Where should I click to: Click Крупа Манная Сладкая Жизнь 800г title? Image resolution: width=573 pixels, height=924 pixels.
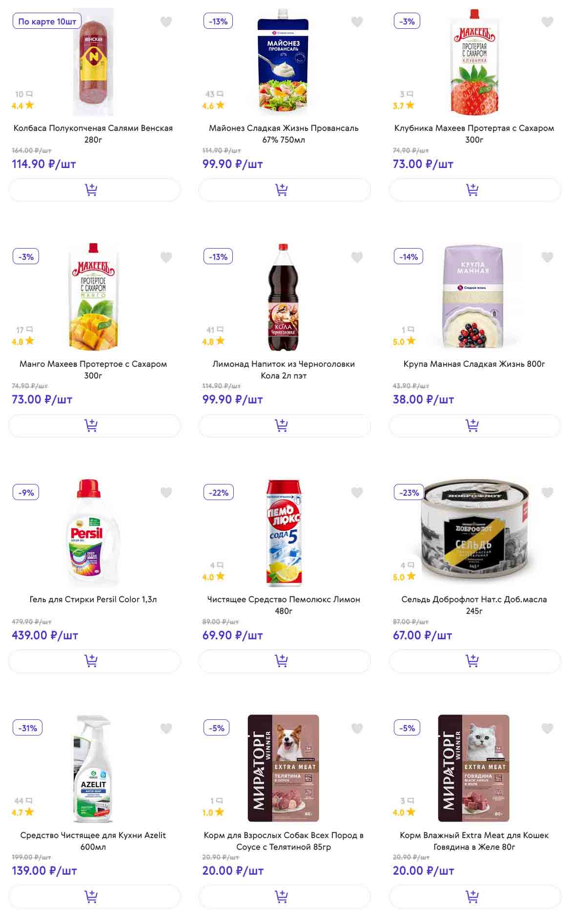click(474, 364)
